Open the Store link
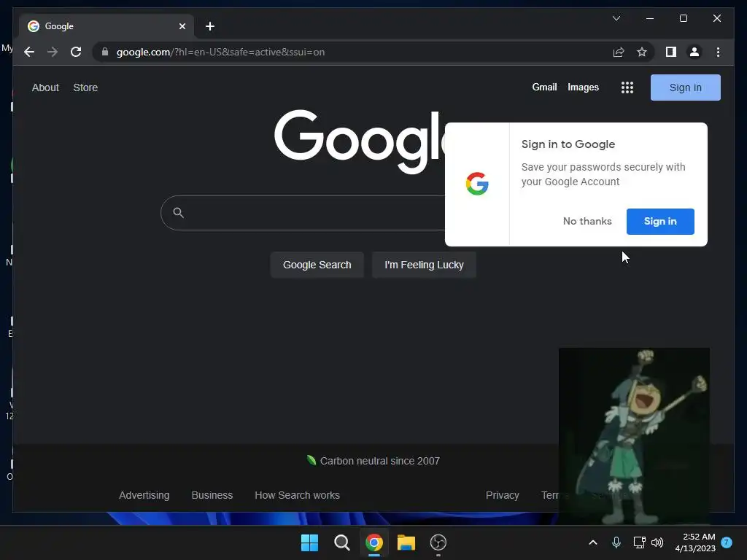 tap(85, 87)
